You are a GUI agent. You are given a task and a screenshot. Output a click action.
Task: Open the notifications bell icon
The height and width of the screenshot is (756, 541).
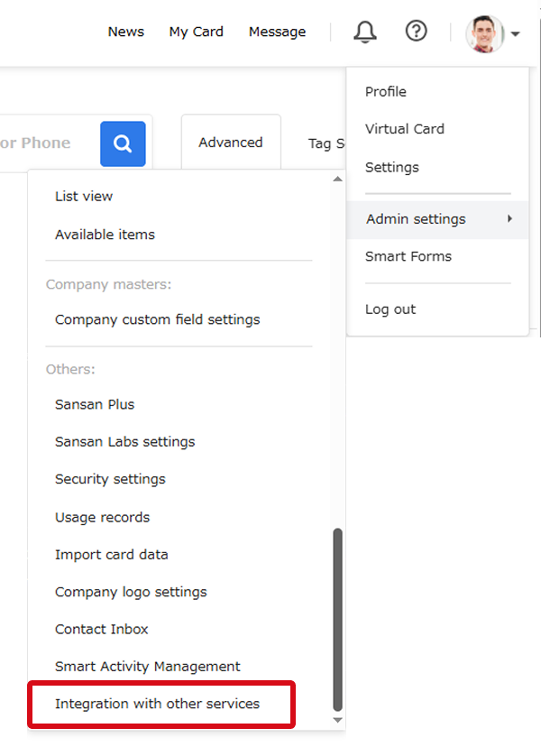pos(365,32)
